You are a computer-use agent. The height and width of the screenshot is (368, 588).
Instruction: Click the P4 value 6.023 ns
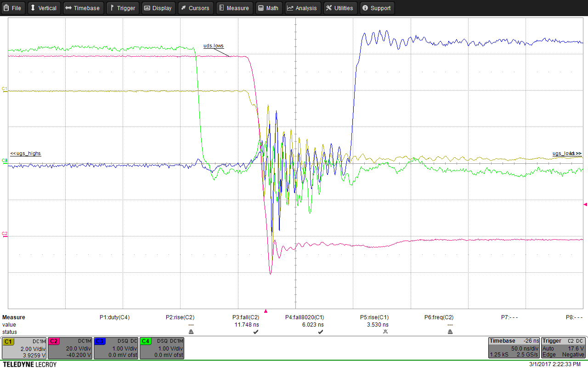click(x=314, y=325)
